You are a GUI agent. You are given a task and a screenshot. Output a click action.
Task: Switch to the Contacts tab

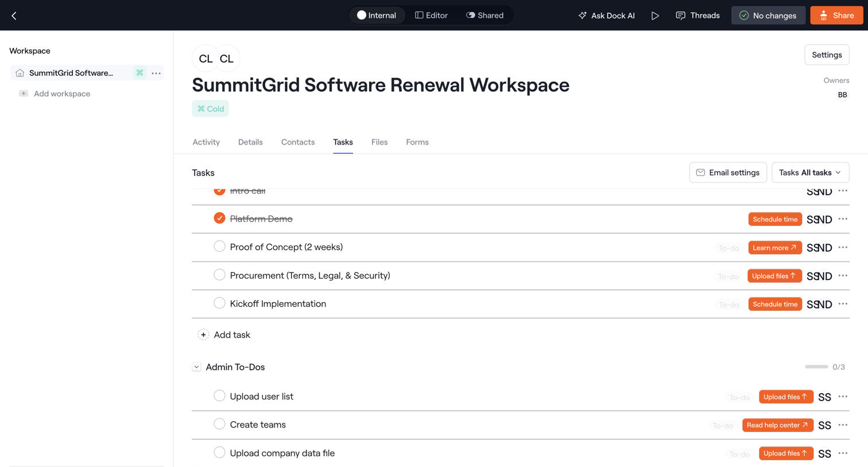click(298, 142)
